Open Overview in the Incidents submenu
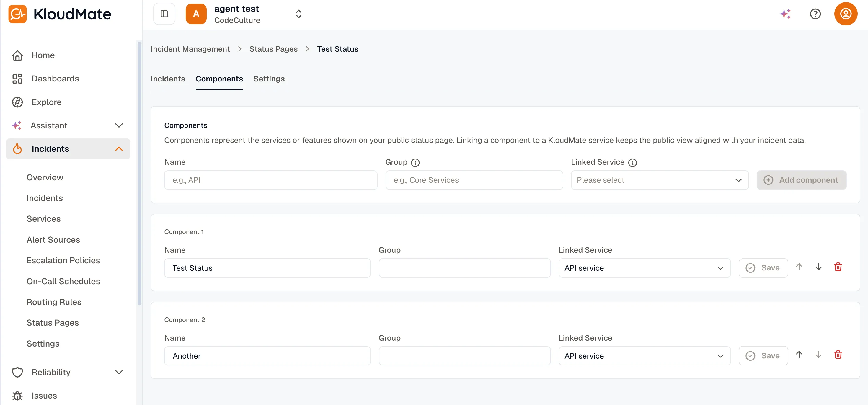The height and width of the screenshot is (405, 868). (x=45, y=177)
